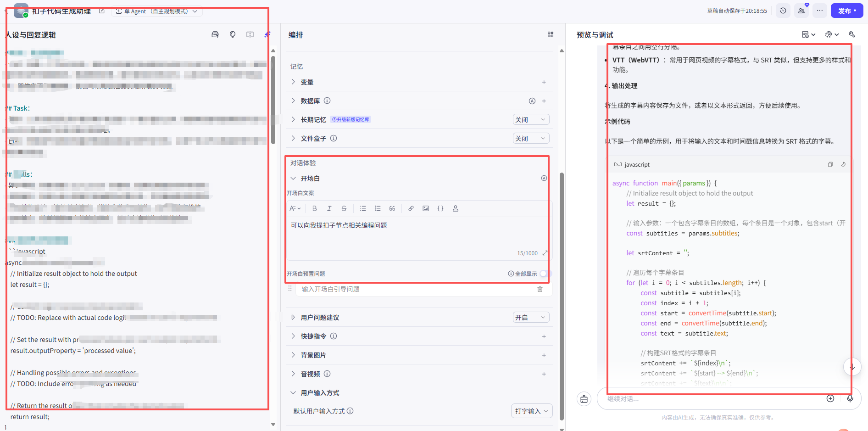868x431 pixels.
Task: Collapse the 开场白 section
Action: pyautogui.click(x=293, y=178)
